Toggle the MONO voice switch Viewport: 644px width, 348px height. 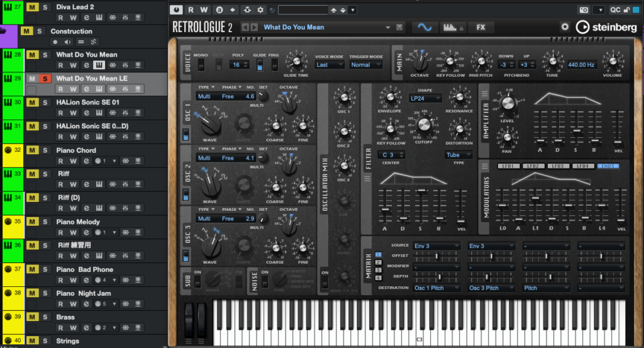click(201, 65)
